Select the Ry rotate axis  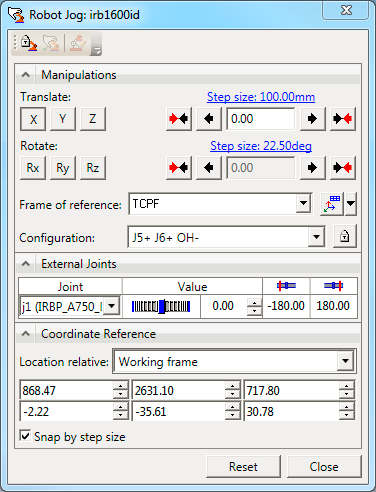coord(63,168)
